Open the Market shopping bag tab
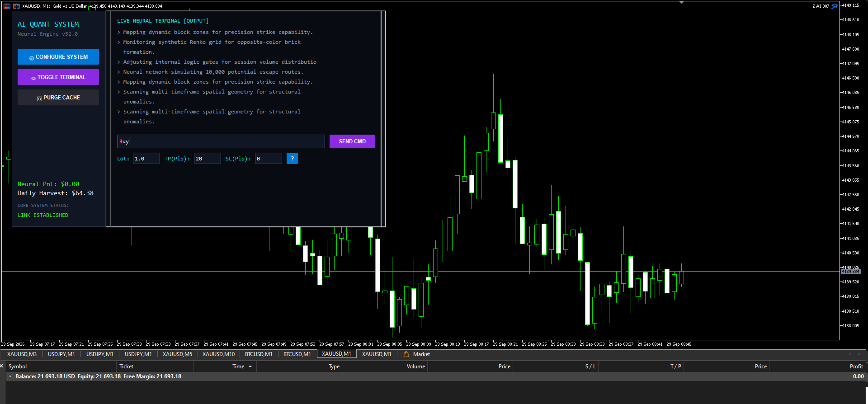This screenshot has width=868, height=404. [416, 354]
